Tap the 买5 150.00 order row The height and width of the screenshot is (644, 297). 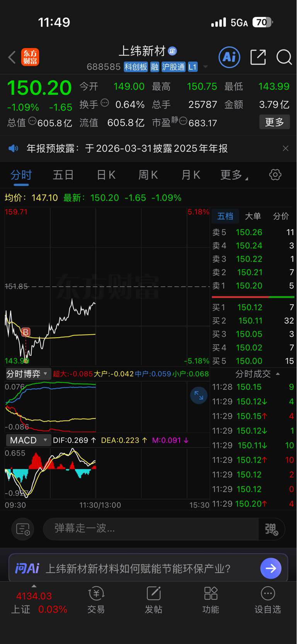[x=253, y=361]
